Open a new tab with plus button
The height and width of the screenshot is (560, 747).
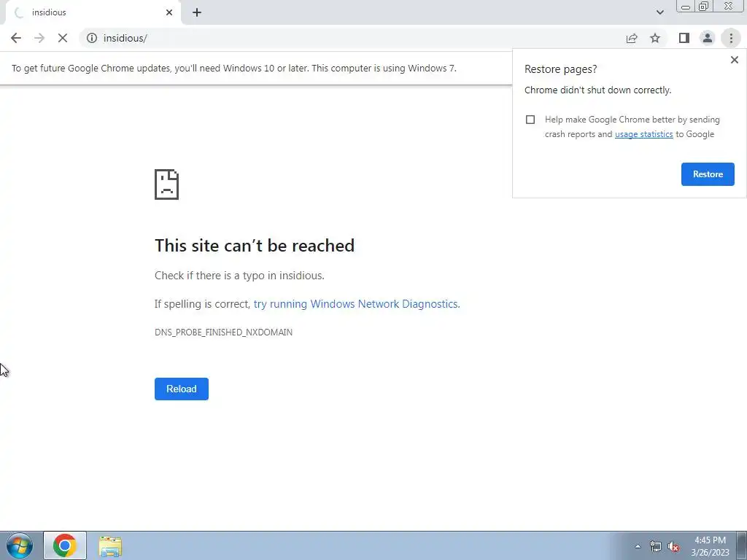pyautogui.click(x=197, y=12)
